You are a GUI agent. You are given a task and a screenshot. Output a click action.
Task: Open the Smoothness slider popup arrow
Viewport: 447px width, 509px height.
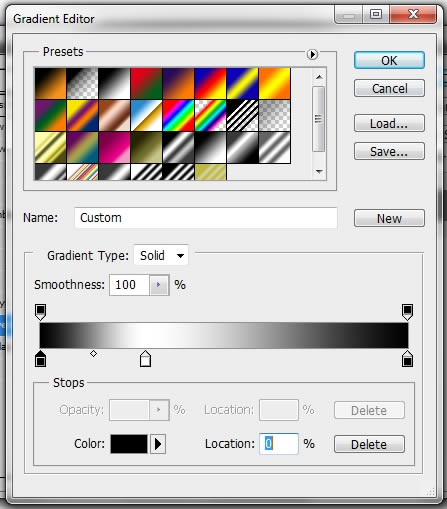[159, 285]
